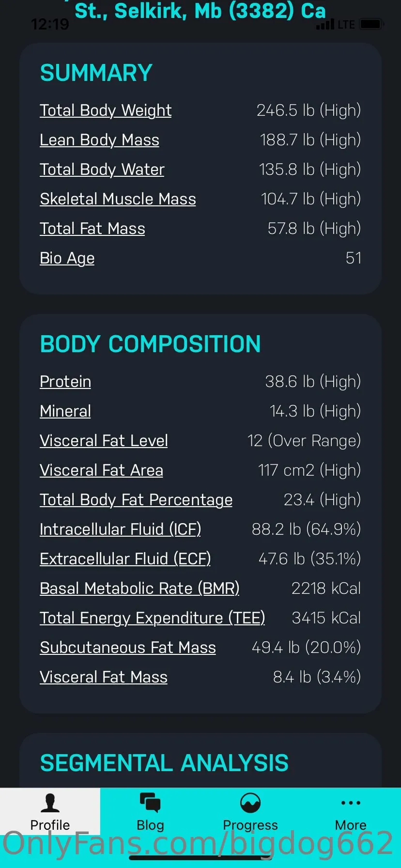The width and height of the screenshot is (401, 868).
Task: Tap the Profile person icon
Action: pyautogui.click(x=50, y=803)
